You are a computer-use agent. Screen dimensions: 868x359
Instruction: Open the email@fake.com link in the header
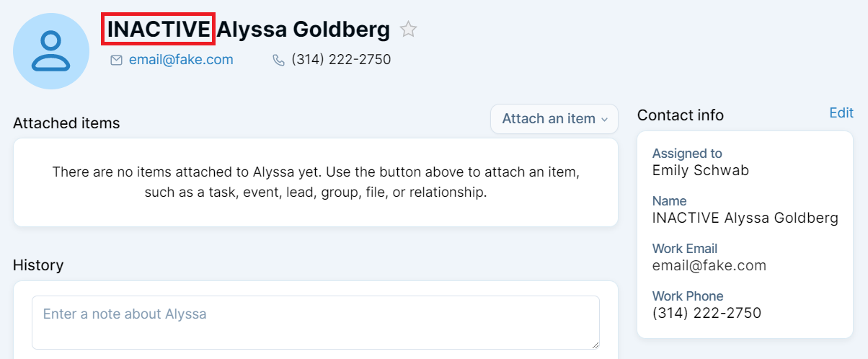[181, 60]
